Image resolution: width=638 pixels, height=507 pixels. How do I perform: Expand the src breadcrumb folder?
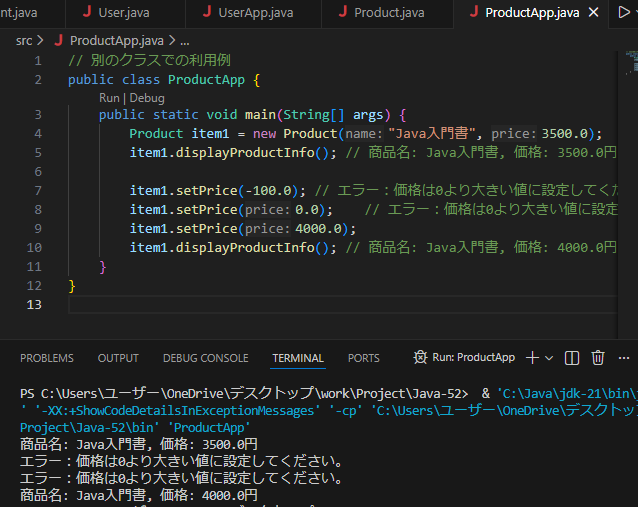[24, 41]
